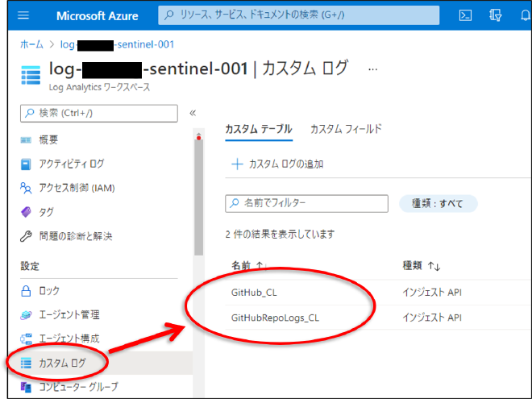
Task: Open タグ in the sidebar
Action: tap(37, 212)
